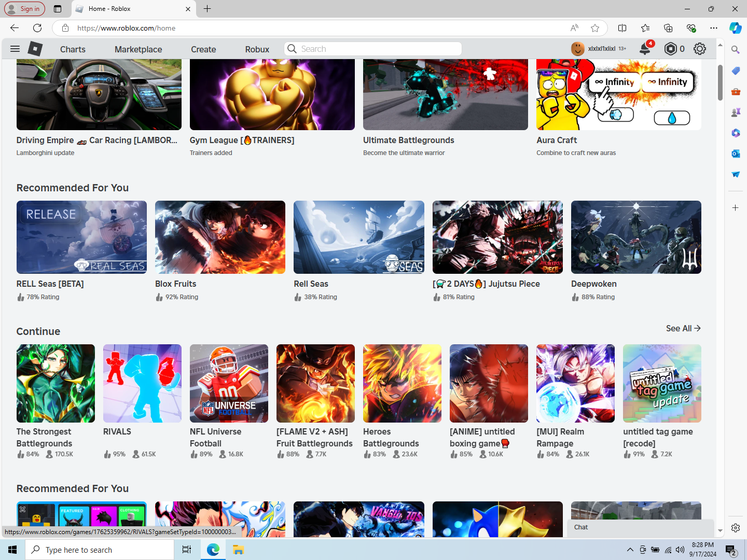Open The Strongest Battlegrounds thumbnail
Image resolution: width=747 pixels, height=560 pixels.
[x=56, y=383]
